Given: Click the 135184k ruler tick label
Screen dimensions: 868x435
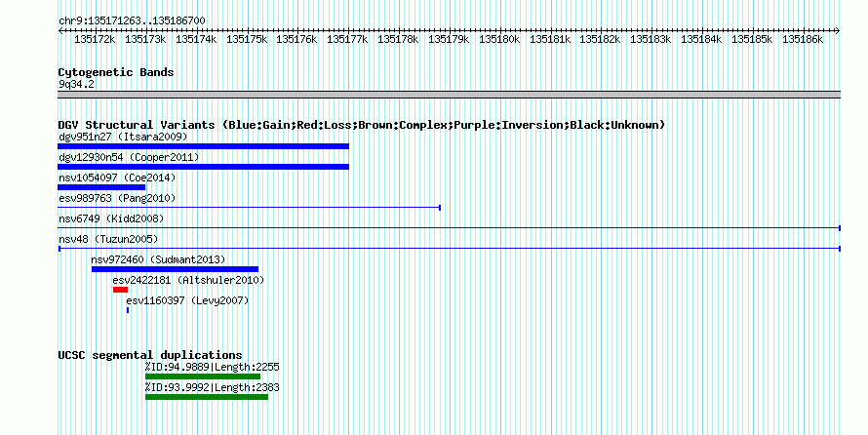Looking at the screenshot, I should [701, 39].
